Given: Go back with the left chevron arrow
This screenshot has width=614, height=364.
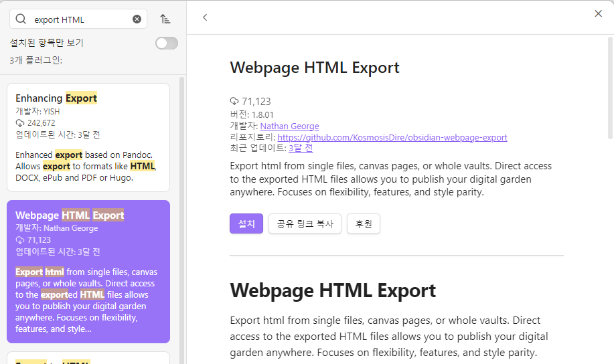Looking at the screenshot, I should coord(205,17).
